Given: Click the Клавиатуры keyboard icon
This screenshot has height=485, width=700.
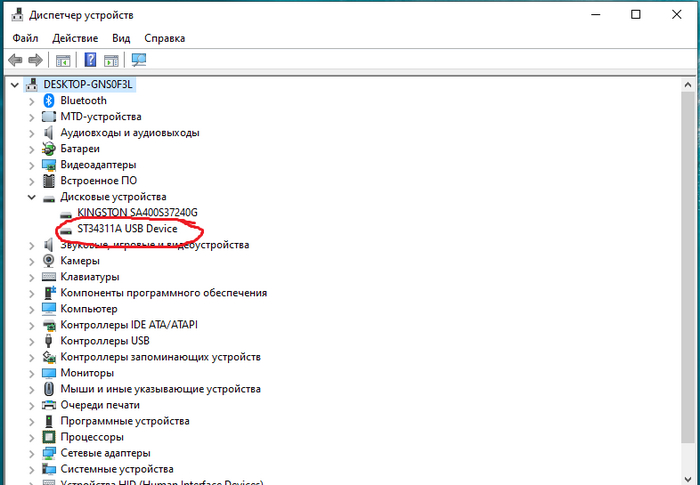Looking at the screenshot, I should pyautogui.click(x=49, y=277).
